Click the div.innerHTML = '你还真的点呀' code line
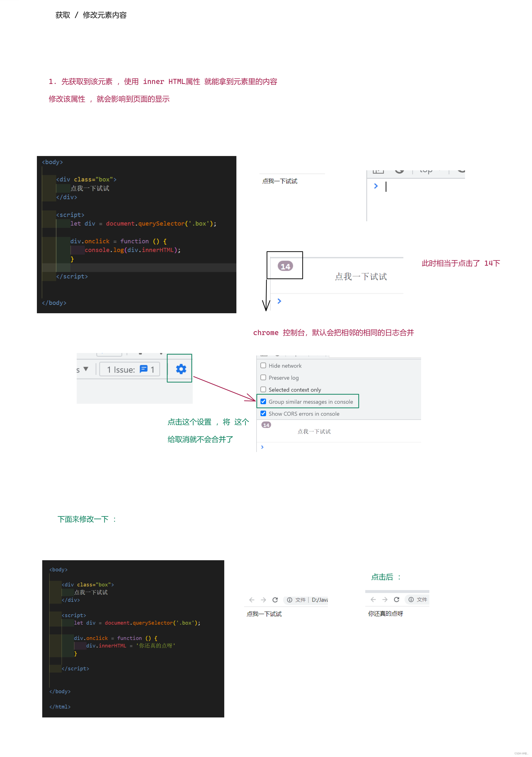Viewport: 532px width, 757px height. [x=131, y=646]
